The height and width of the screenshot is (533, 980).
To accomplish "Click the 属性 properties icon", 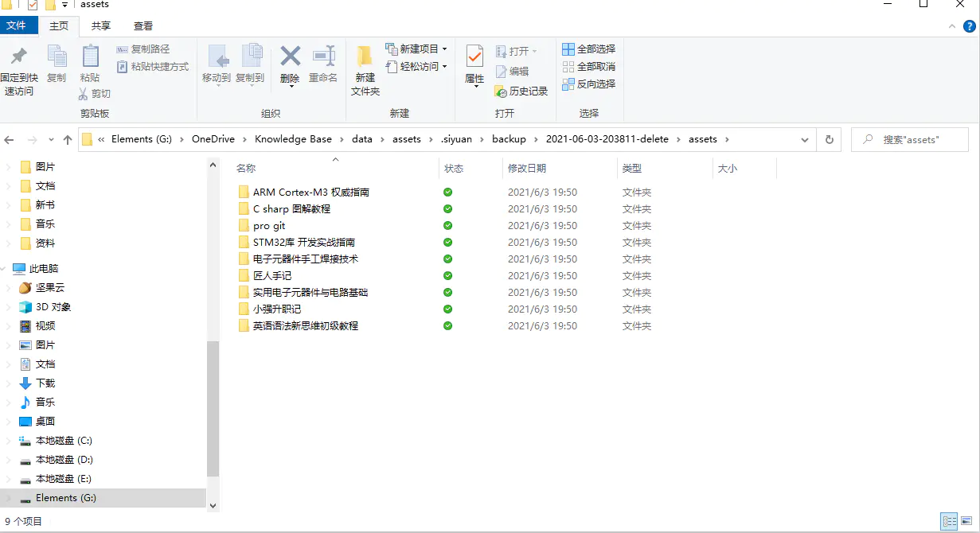I will click(x=474, y=56).
